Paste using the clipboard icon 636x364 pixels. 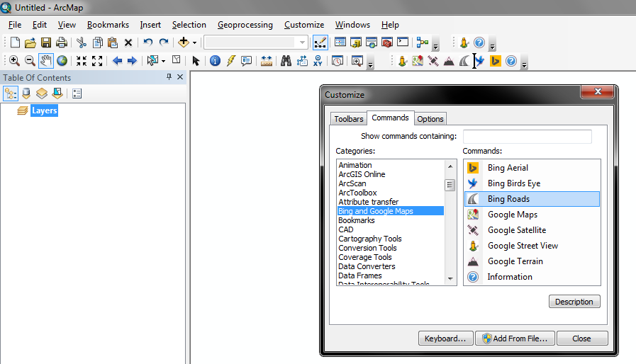(x=113, y=42)
